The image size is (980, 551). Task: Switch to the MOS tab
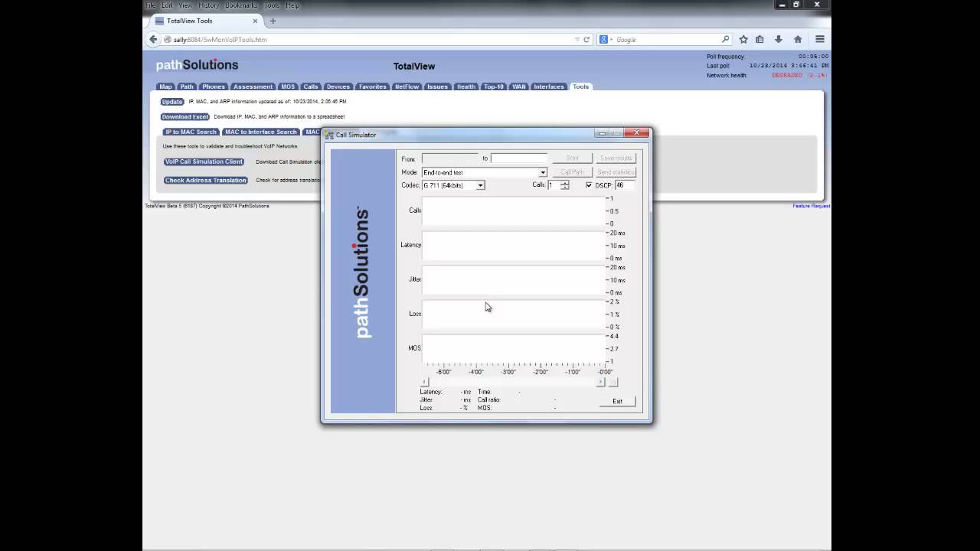pyautogui.click(x=288, y=86)
